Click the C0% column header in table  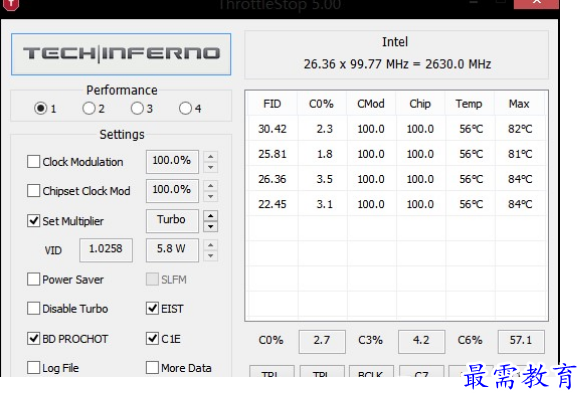(321, 104)
